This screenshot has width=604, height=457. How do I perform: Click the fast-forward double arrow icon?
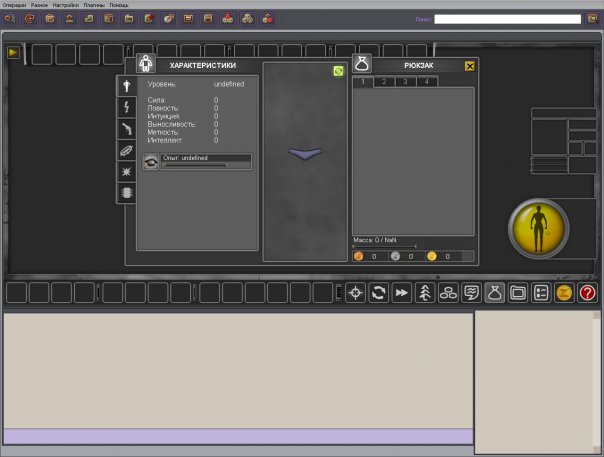(402, 293)
